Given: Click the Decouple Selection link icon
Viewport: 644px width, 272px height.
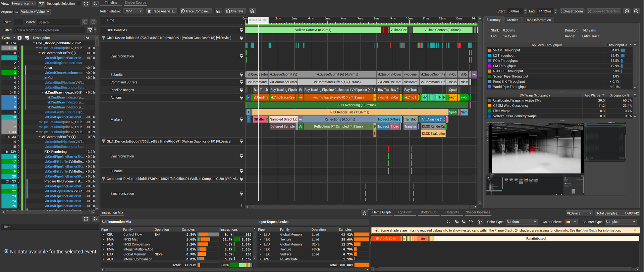Looking at the screenshot, I should click(41, 4).
